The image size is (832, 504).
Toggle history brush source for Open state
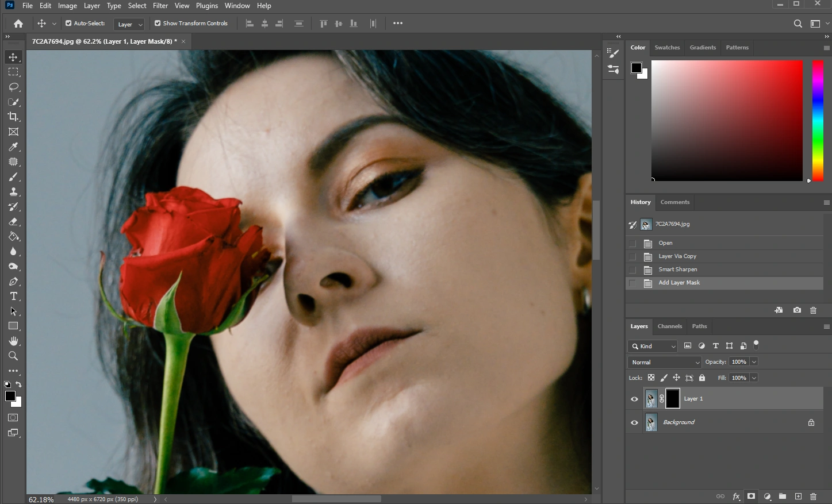[632, 243]
